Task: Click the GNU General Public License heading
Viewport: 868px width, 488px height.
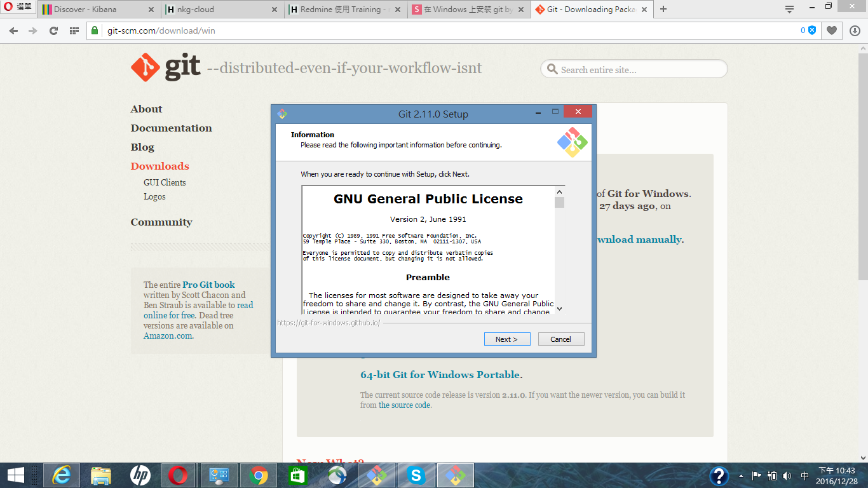Action: point(428,199)
